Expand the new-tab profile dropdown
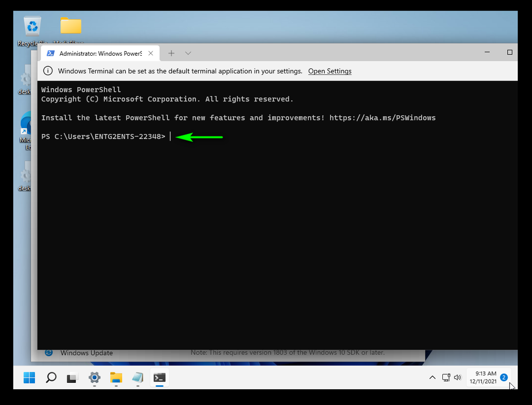532x405 pixels. pos(188,53)
